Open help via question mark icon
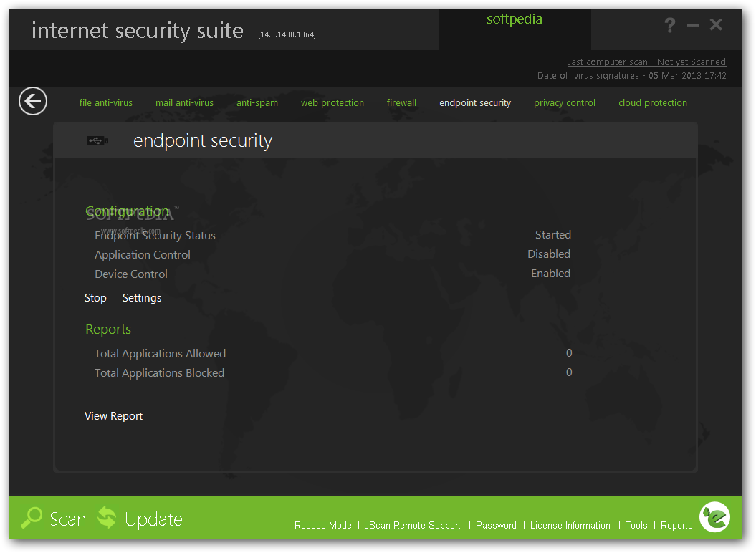Screen dimensions: 756x553 [x=670, y=24]
